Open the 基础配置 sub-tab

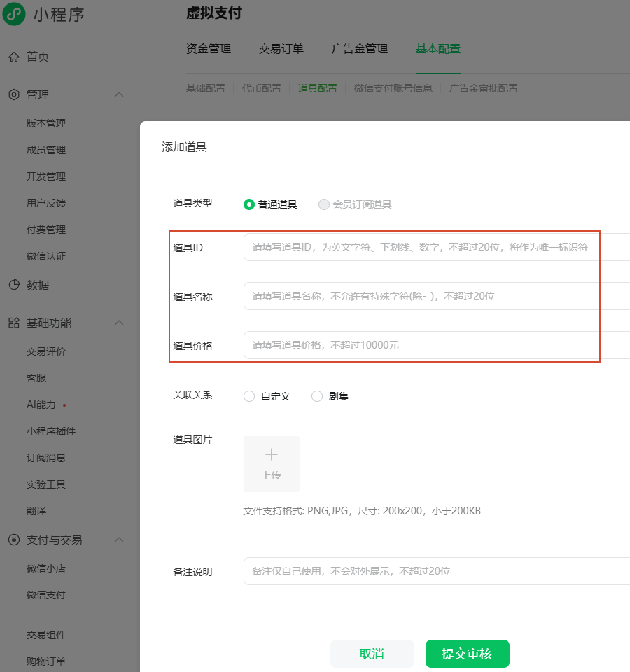click(206, 88)
